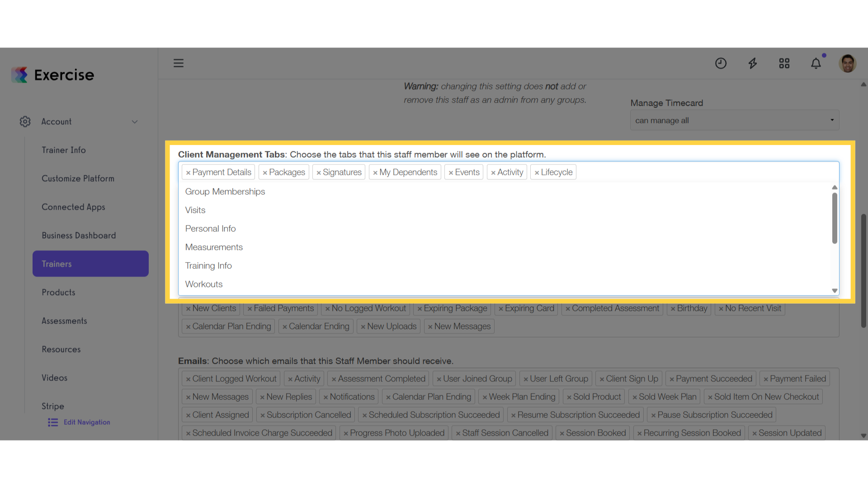Click the dropdown list scrollbar thumb
This screenshot has height=488, width=868.
[x=835, y=218]
